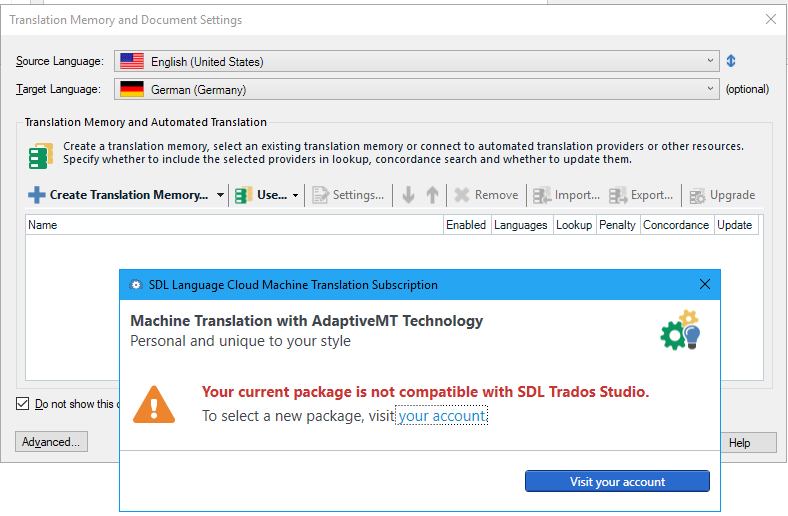Expand the Use dropdown arrow
Screen dimensions: 788x516
tap(296, 195)
